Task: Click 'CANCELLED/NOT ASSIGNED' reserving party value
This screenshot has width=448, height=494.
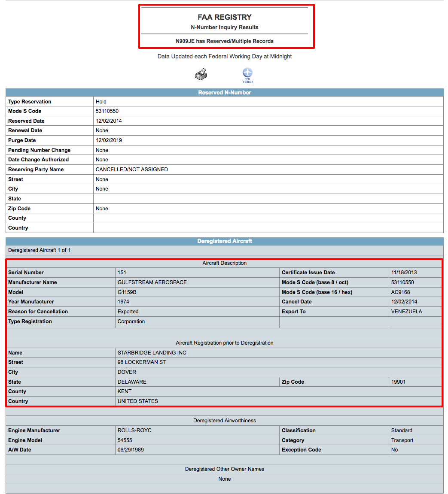Action: 132,170
